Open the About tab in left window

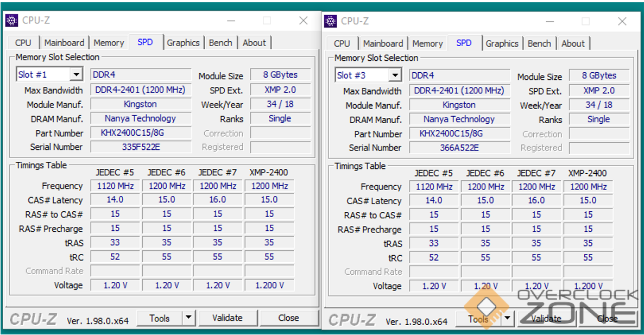click(254, 43)
